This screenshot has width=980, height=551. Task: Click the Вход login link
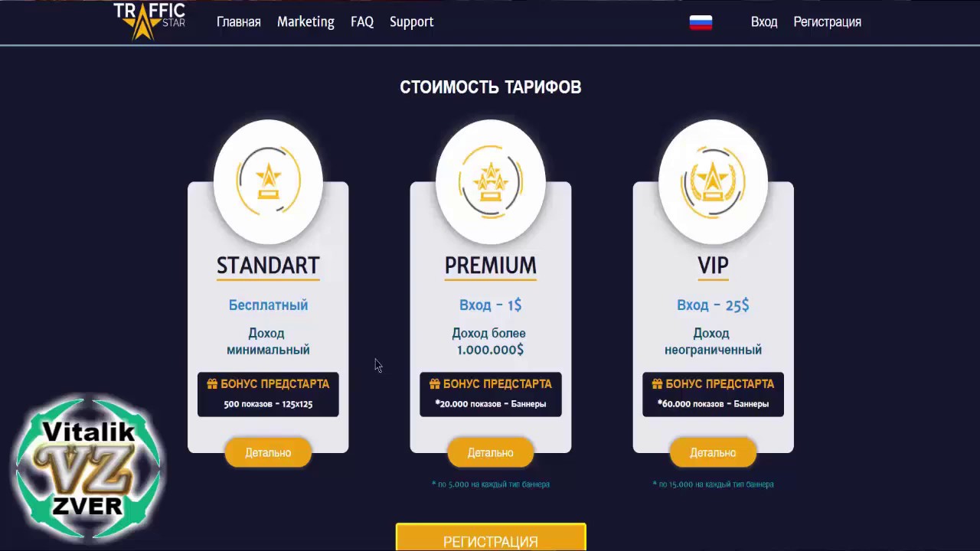[764, 22]
